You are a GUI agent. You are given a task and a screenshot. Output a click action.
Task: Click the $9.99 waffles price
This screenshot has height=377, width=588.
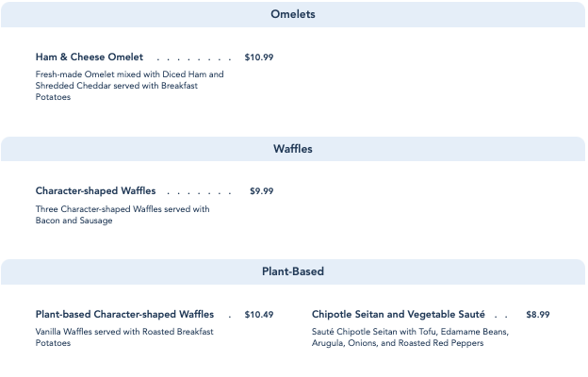(262, 191)
